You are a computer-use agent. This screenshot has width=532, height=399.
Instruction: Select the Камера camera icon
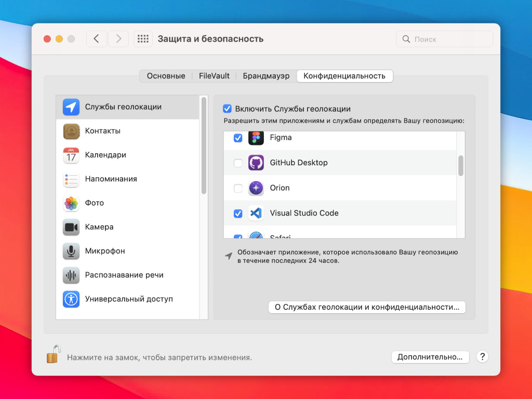pos(71,227)
